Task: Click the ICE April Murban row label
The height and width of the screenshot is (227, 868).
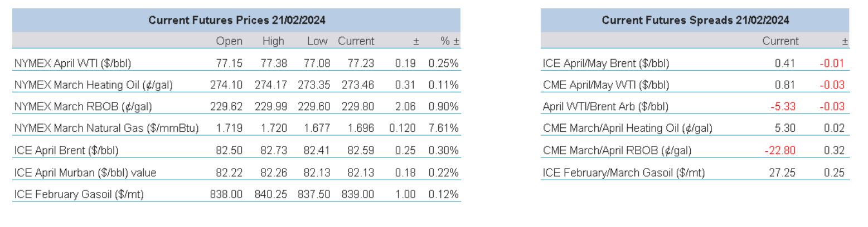Action: click(85, 172)
